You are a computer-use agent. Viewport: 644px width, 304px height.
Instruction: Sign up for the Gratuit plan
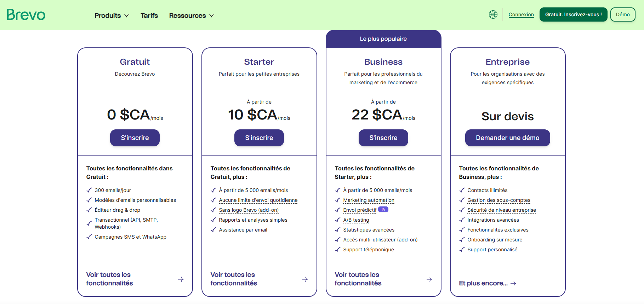tap(135, 138)
